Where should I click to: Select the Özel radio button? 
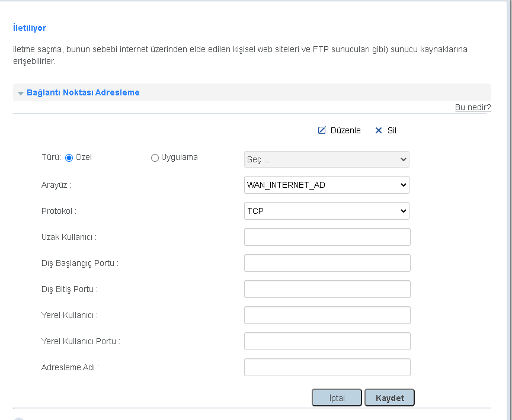[69, 158]
